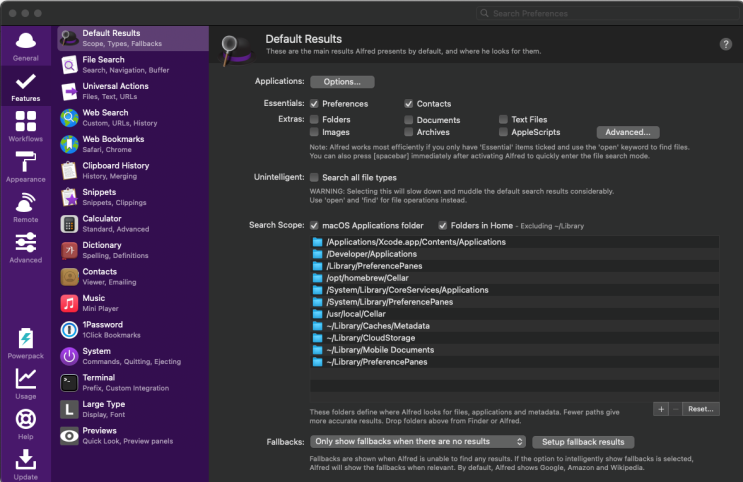This screenshot has width=743, height=482.
Task: Open the Workflows section icon
Action: coord(26,121)
